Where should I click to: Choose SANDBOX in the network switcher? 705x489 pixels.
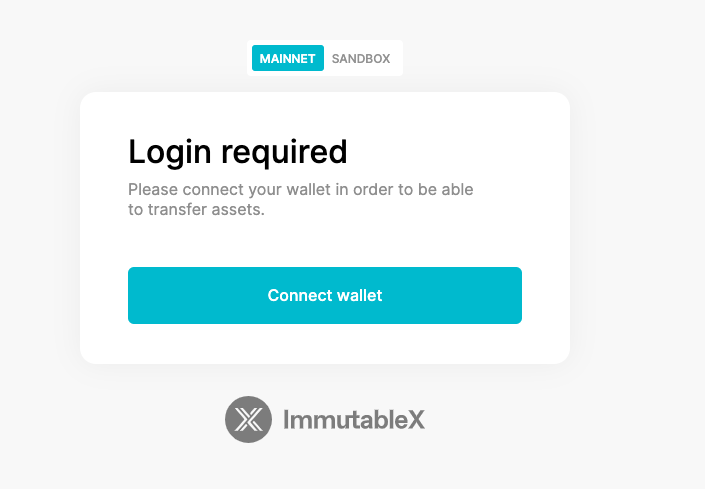click(361, 58)
